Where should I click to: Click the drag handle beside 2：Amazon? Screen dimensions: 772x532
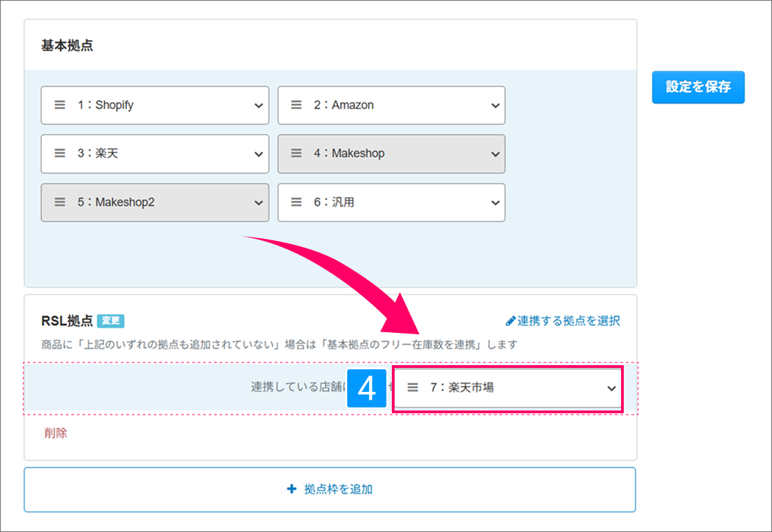(x=296, y=105)
